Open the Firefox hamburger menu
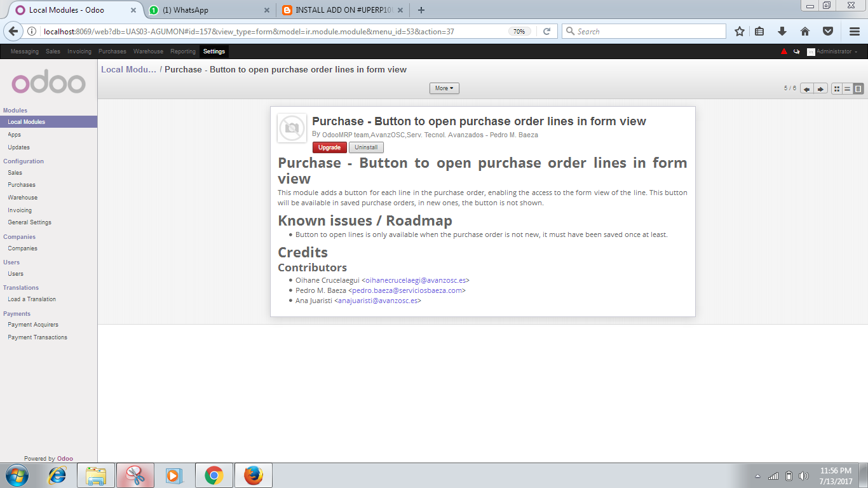868x488 pixels. pos(855,31)
